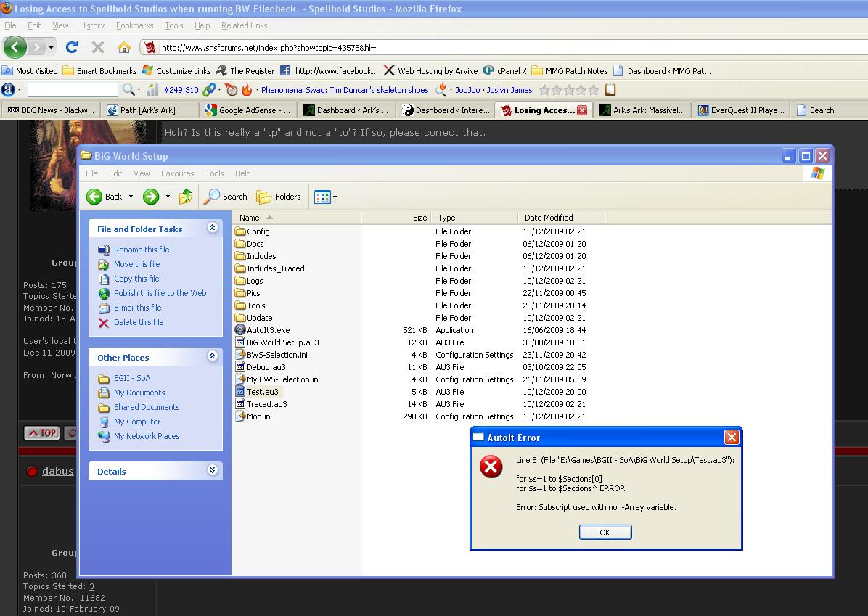Image resolution: width=868 pixels, height=616 pixels.
Task: Click the forum TOP button
Action: coord(41,433)
